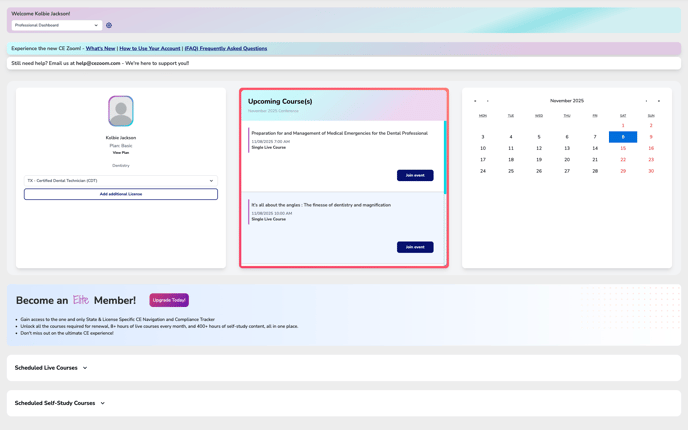Click the settings icon beside Professional Dashboard

(109, 25)
